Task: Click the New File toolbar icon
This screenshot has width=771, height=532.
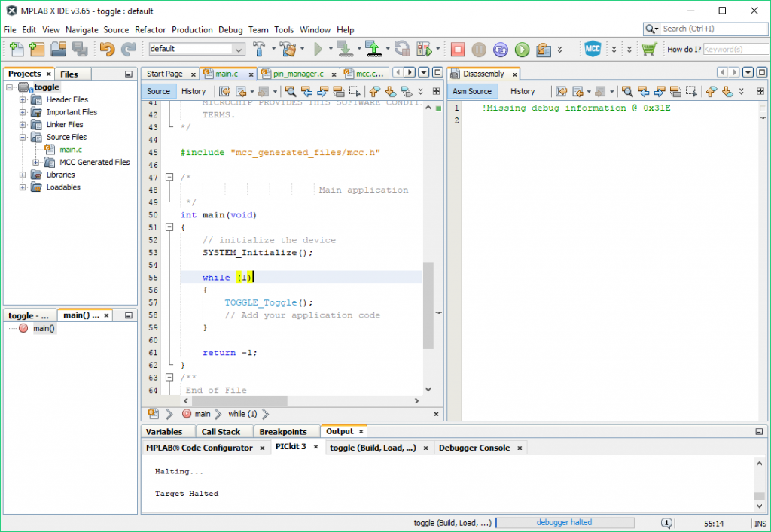Action: pos(16,49)
